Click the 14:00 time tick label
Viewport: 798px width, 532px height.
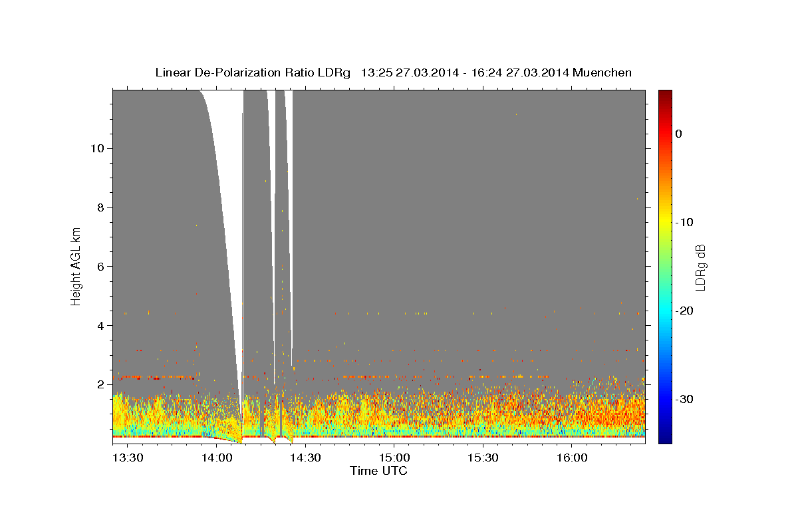click(216, 458)
